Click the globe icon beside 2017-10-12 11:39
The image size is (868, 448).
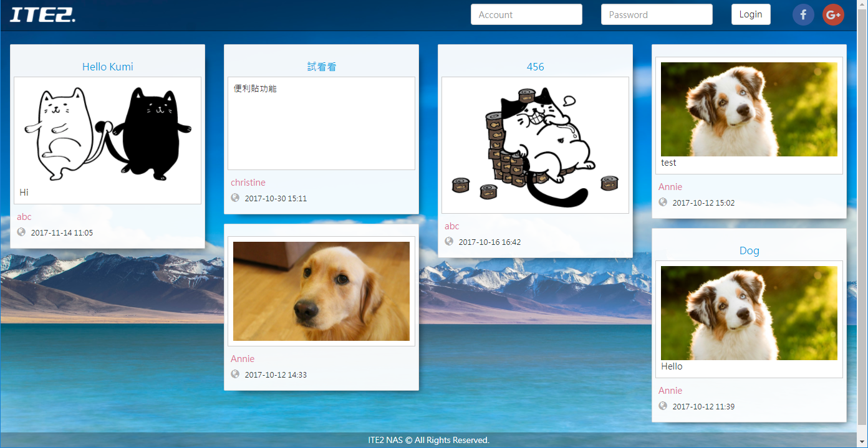(x=663, y=406)
